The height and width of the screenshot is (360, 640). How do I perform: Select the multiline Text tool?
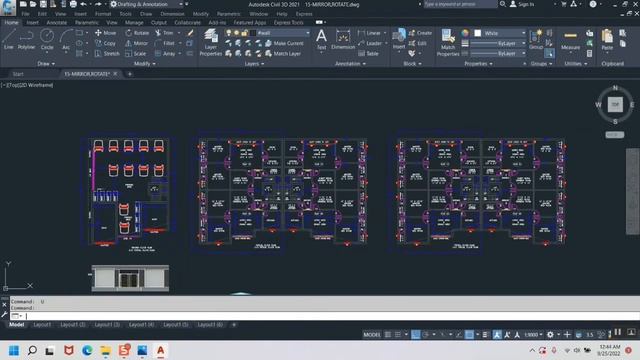coord(322,39)
